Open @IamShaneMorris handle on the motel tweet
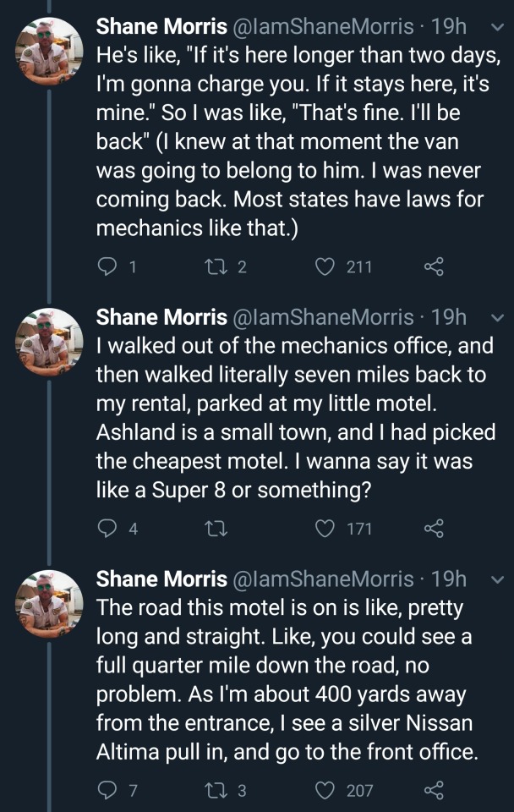Image resolution: width=514 pixels, height=812 pixels. pos(323,317)
